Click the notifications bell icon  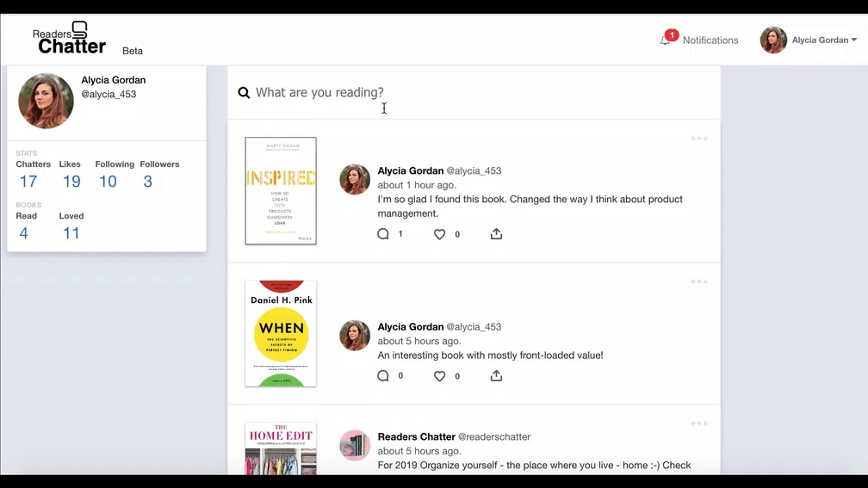(665, 40)
